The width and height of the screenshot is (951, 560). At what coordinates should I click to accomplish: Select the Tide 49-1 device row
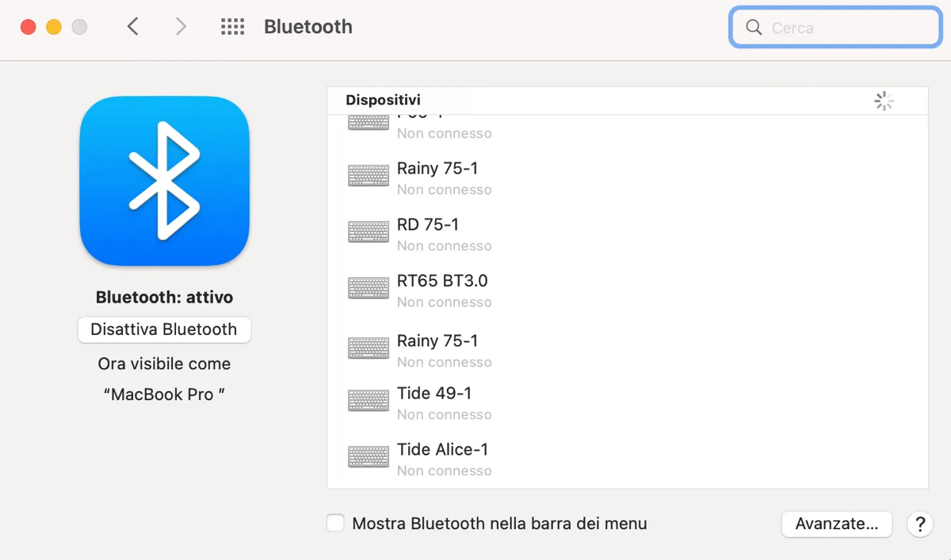pyautogui.click(x=628, y=403)
